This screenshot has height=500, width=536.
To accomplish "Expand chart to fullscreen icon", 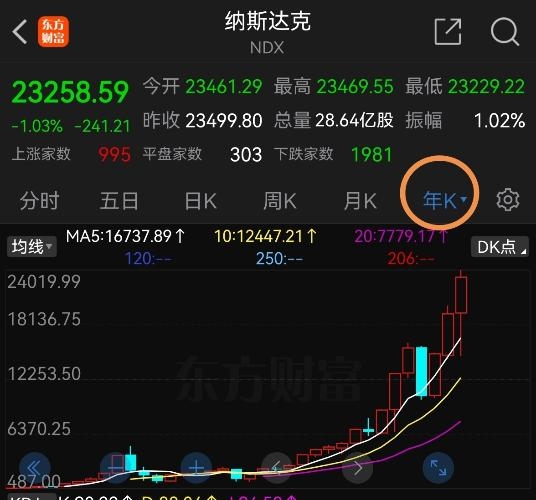I will pyautogui.click(x=438, y=468).
